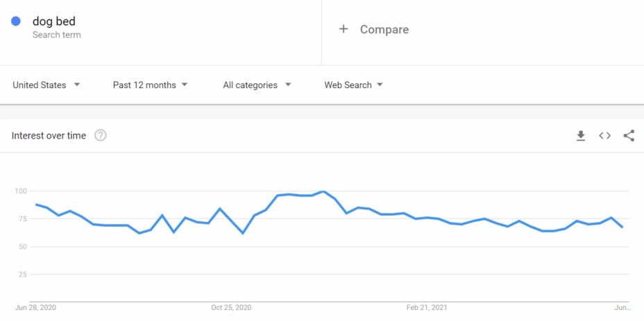Image resolution: width=644 pixels, height=321 pixels.
Task: Click the 100 value axis label
Action: pyautogui.click(x=20, y=191)
